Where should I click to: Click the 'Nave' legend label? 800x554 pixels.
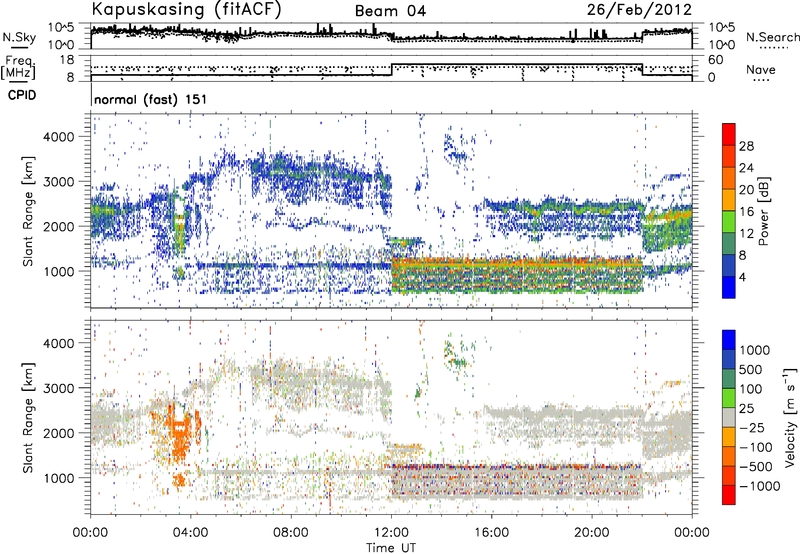[761, 69]
